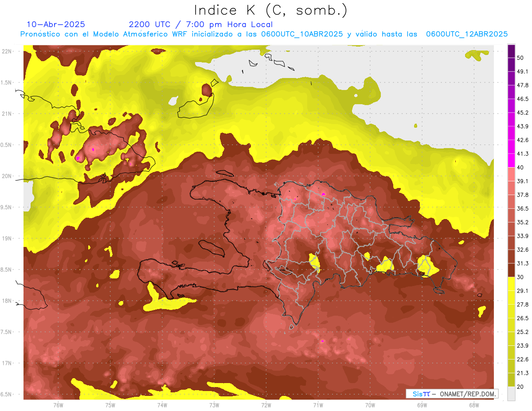Click the colorbar value 39.1
The image size is (532, 411).
tap(523, 181)
